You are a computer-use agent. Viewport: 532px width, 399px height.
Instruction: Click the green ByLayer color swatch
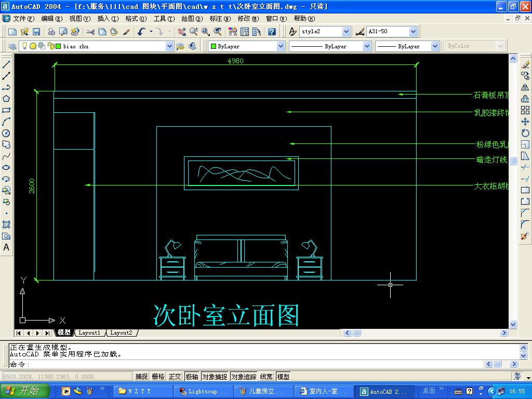[214, 46]
